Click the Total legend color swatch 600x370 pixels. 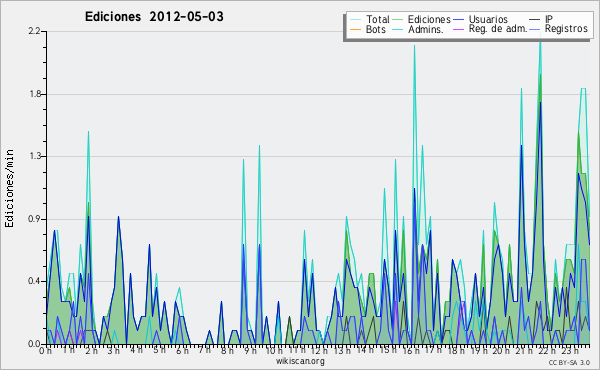click(x=355, y=19)
